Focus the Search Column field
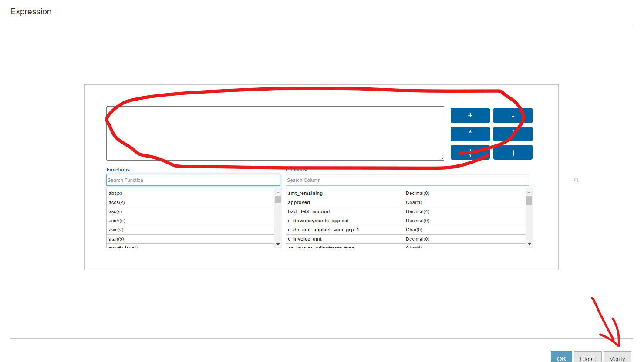The image size is (644, 362). [407, 180]
